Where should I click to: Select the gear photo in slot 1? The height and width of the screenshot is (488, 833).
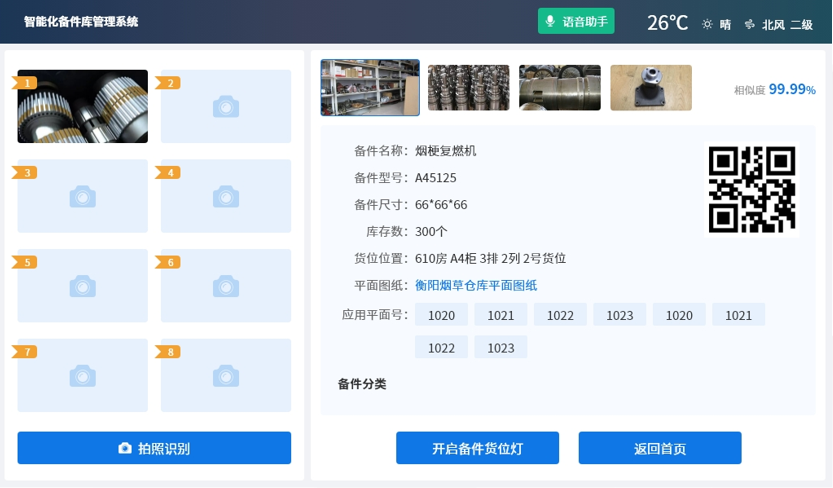pos(82,106)
